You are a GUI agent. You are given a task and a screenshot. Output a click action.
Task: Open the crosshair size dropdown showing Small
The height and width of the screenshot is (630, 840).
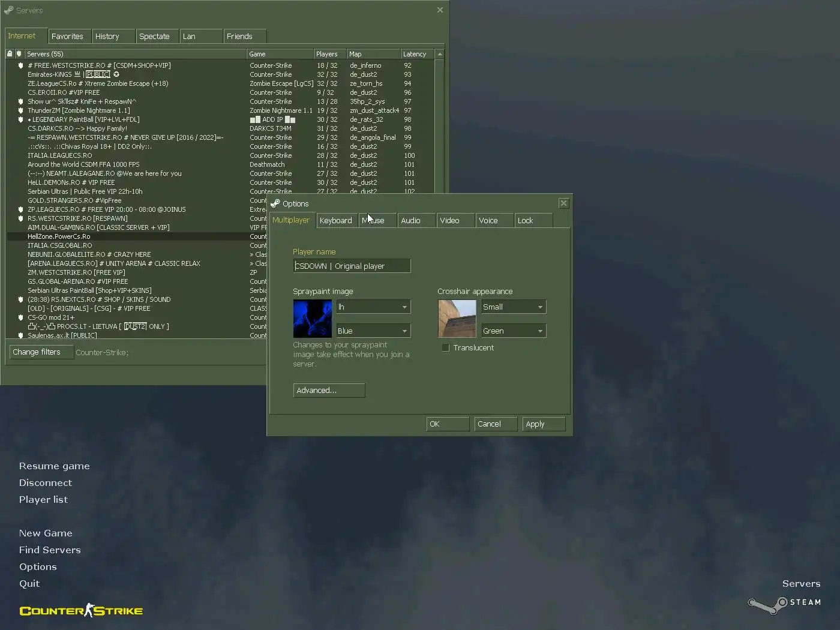(514, 307)
